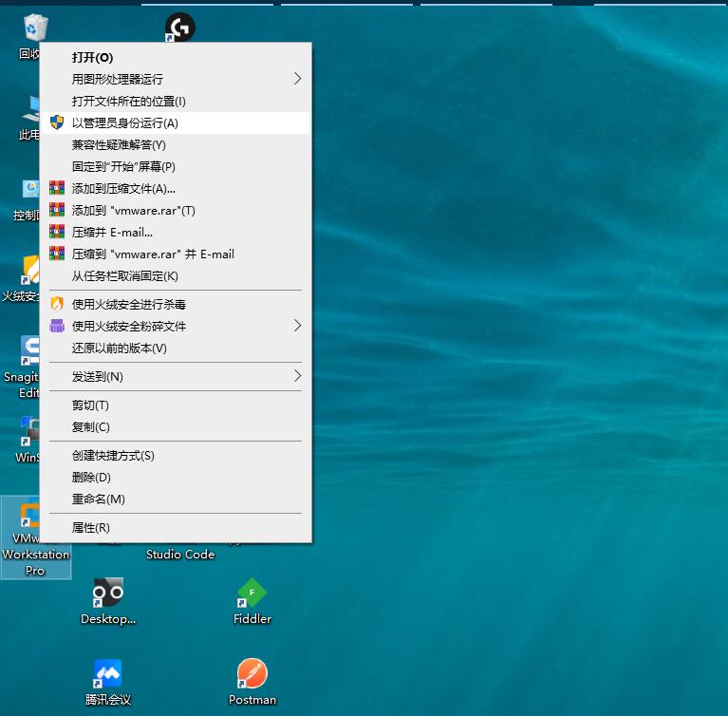Choose 添加到 "vmware.rar"(T)

(x=176, y=210)
